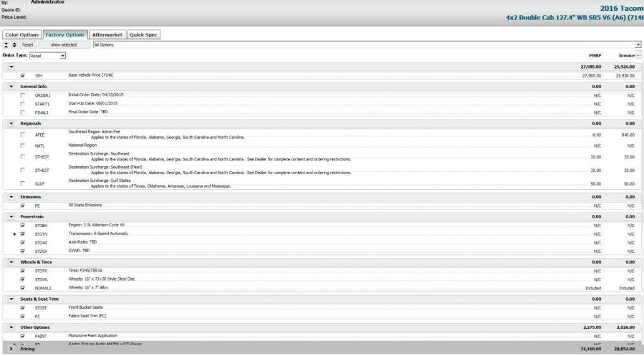
Task: Expand the Pricing section
Action: tap(11, 348)
